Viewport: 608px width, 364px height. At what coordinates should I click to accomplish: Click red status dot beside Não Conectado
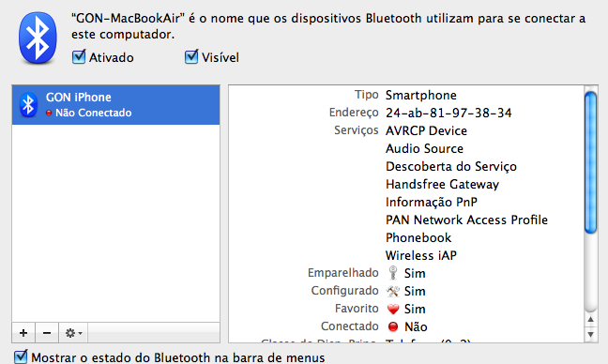(49, 113)
